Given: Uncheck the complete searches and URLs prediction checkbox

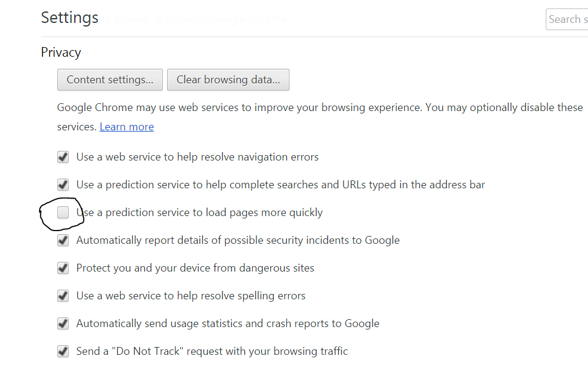Looking at the screenshot, I should (63, 185).
